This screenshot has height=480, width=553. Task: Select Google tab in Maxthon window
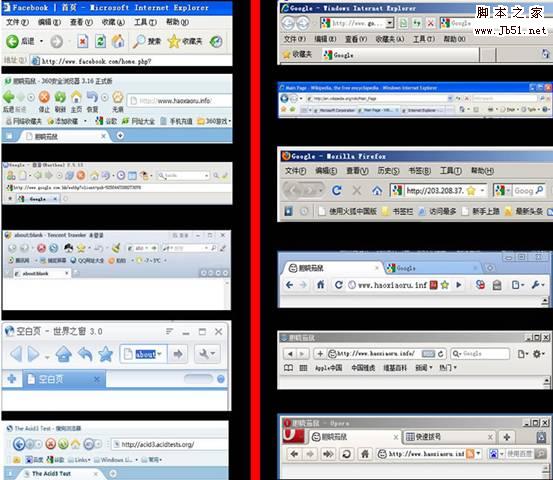37,199
